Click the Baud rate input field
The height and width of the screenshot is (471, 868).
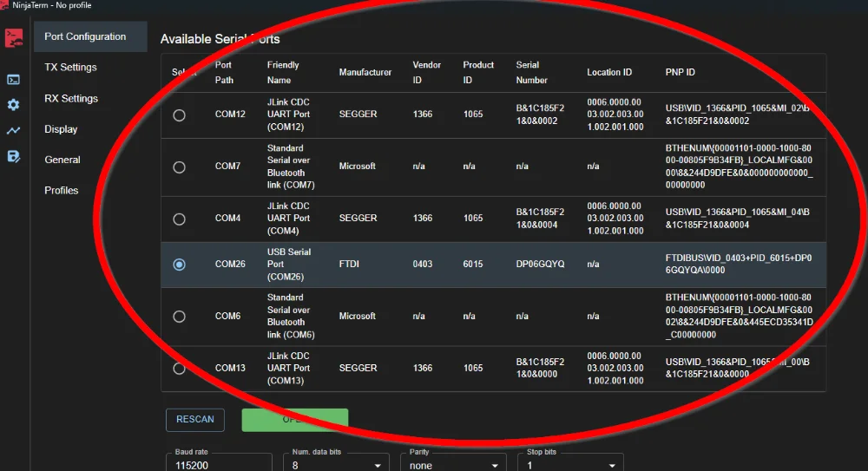click(217, 464)
